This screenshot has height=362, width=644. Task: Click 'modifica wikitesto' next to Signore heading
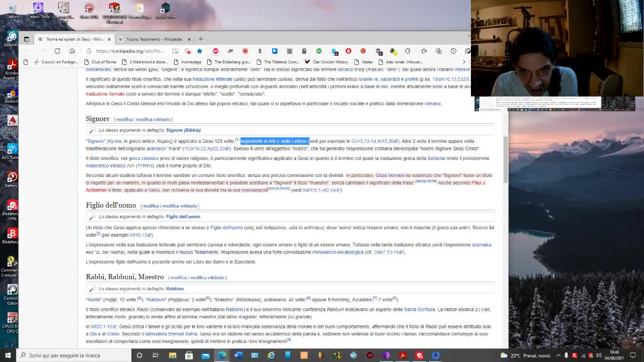153,119
